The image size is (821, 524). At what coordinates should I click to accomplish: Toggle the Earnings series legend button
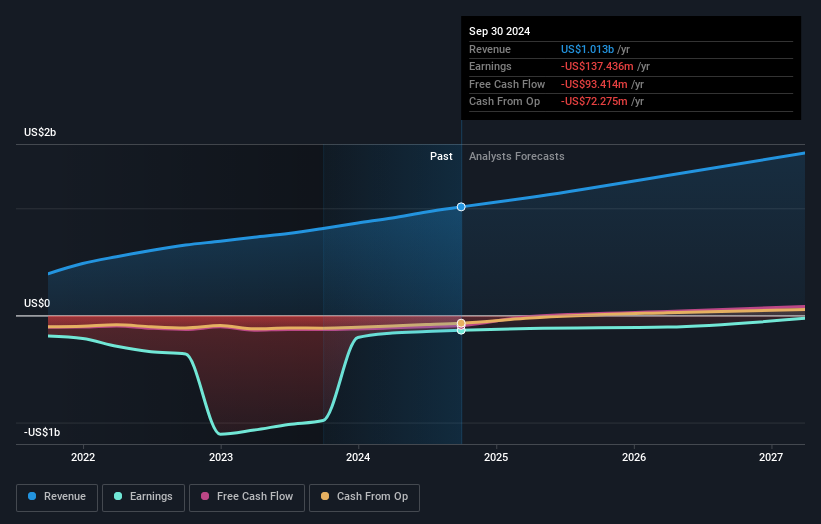tap(143, 497)
